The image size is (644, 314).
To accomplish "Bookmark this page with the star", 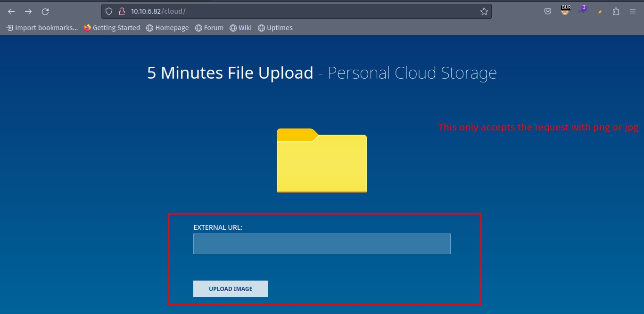I will pos(484,12).
